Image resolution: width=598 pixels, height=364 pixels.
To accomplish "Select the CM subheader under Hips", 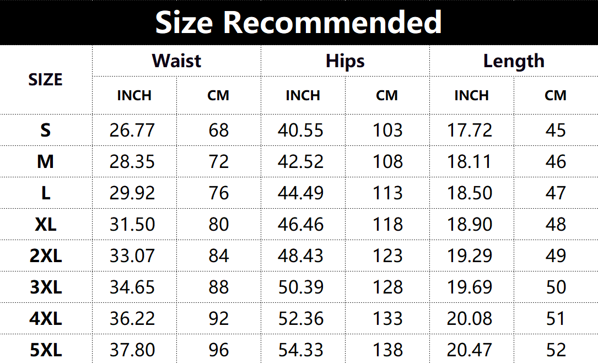I will click(x=387, y=95).
